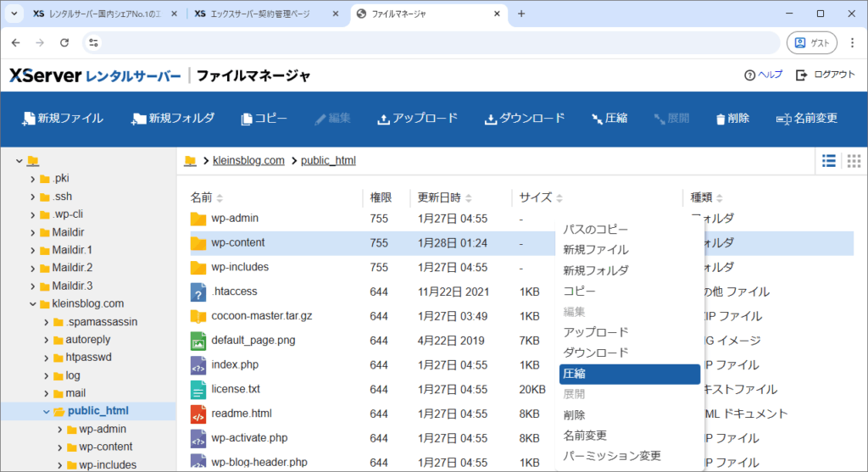Sort files by name column arrows
Screen dimensions: 868x472
220,198
